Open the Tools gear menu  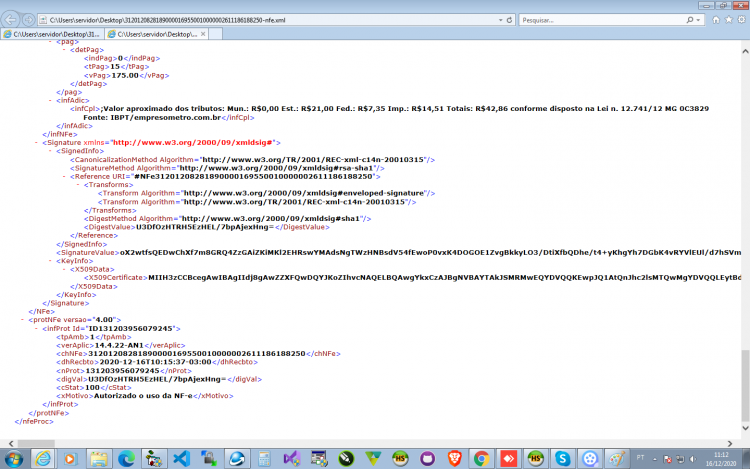741,20
